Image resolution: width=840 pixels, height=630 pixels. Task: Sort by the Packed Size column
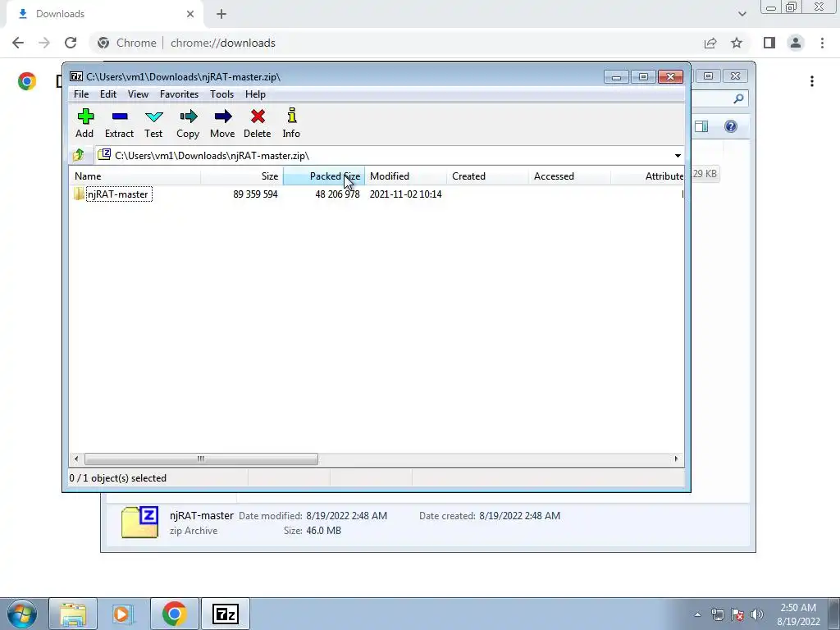click(x=323, y=176)
